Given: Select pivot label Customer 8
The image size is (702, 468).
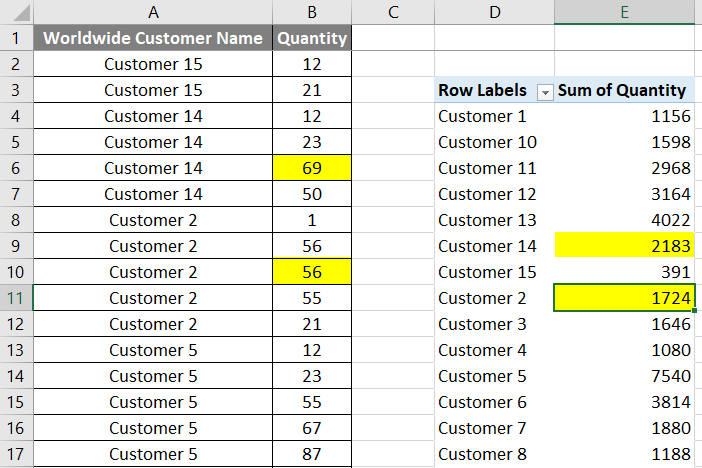Looking at the screenshot, I should tap(494, 454).
